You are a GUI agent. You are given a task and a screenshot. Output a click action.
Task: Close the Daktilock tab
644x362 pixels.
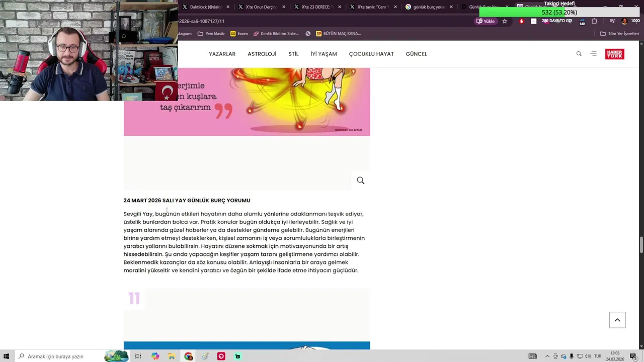228,7
